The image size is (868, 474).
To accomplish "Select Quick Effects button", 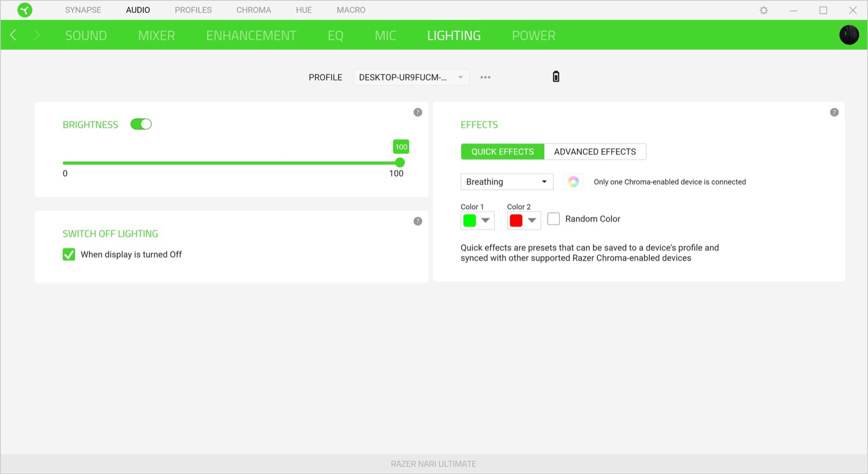I will coord(502,152).
